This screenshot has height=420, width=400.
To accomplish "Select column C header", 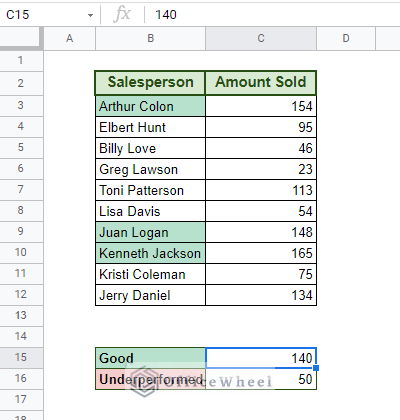I will pos(261,39).
